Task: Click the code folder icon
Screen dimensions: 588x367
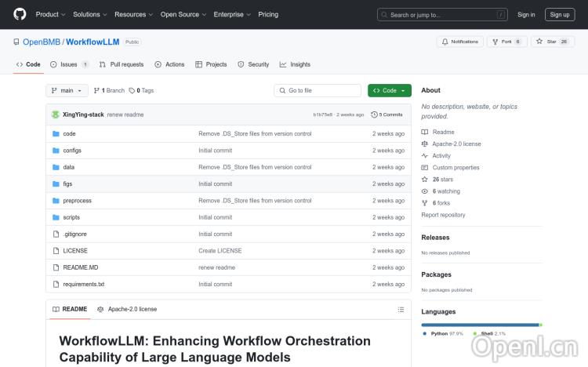Action: (56, 134)
